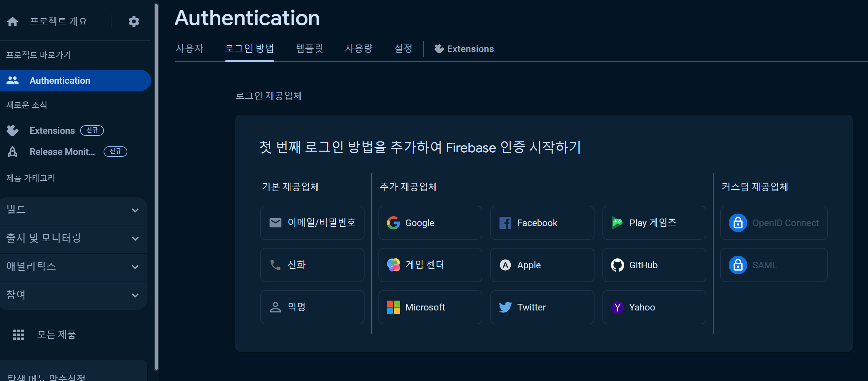Click the home icon for project overview
The width and height of the screenshot is (868, 381).
click(x=13, y=21)
